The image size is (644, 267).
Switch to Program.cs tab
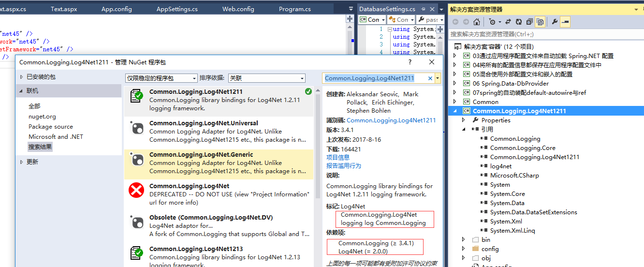[295, 9]
